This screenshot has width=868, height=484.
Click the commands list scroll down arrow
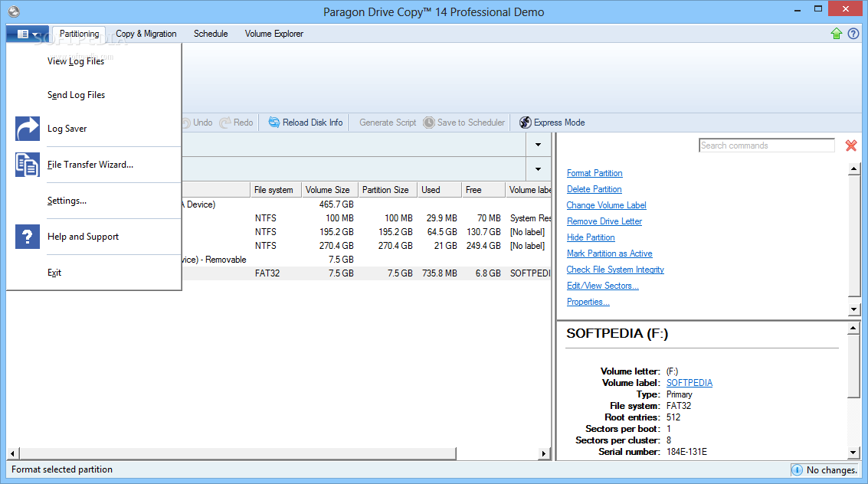tap(853, 309)
